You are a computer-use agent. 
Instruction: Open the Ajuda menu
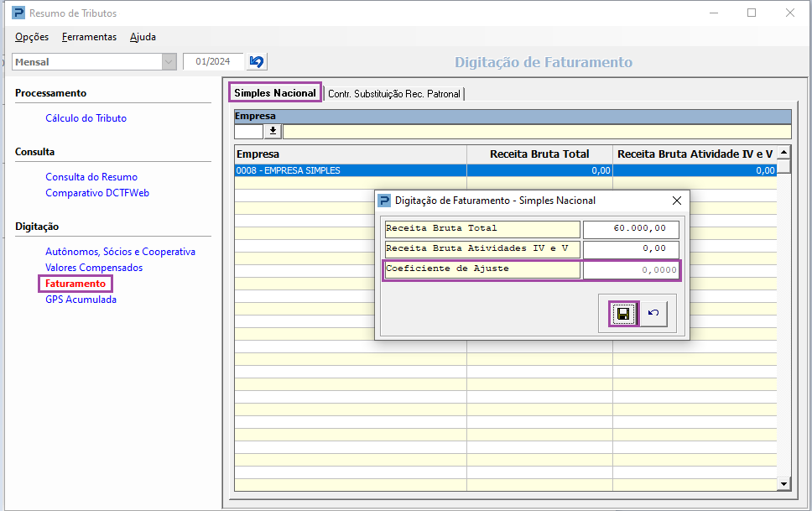[143, 37]
